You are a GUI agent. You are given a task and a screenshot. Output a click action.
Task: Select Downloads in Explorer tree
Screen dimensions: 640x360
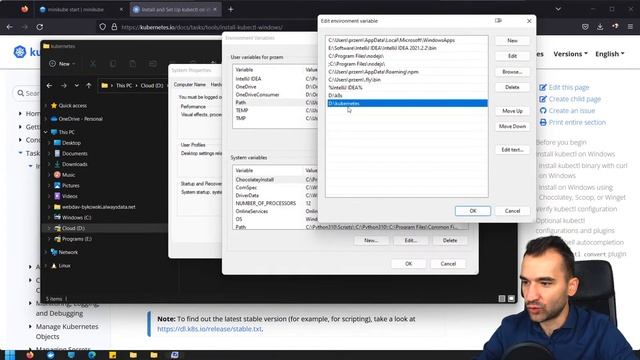click(71, 164)
